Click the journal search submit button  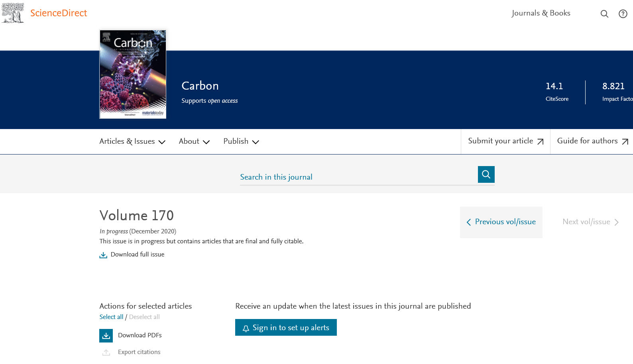tap(486, 174)
